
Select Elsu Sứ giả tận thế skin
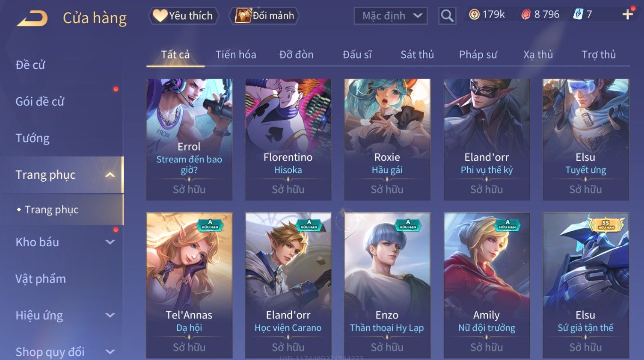(x=586, y=285)
